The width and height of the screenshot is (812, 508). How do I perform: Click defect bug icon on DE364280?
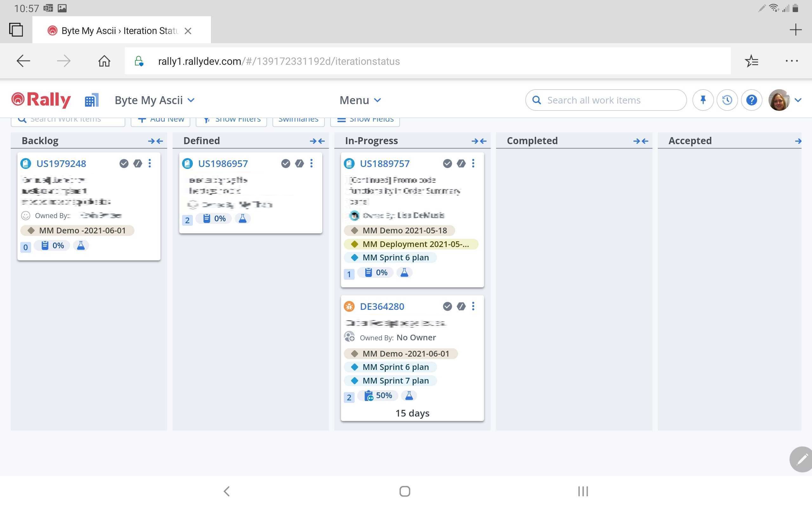[349, 306]
